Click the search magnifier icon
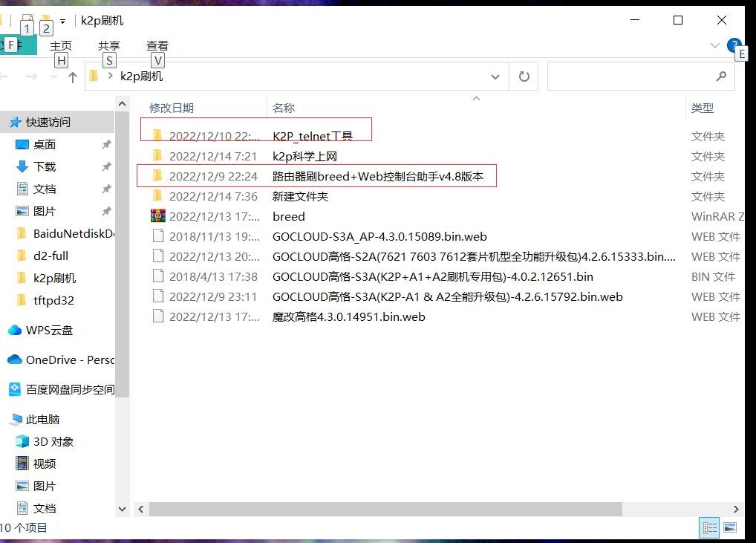The width and height of the screenshot is (756, 543). pos(720,77)
